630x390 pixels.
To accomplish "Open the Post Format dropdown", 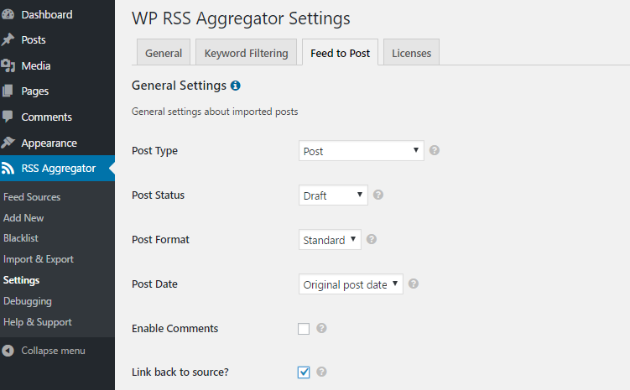I will (330, 240).
